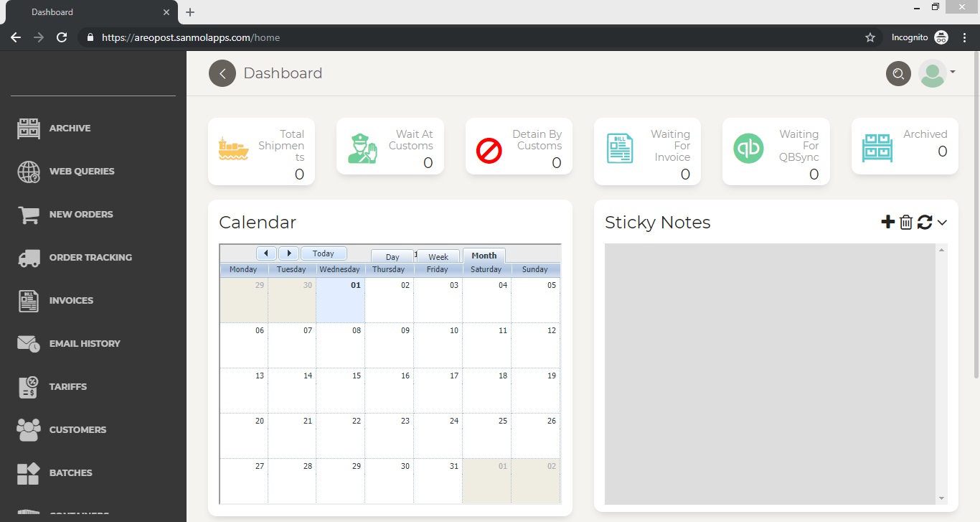Click the sticky notes scrollbar down arrow
980x522 pixels.
(x=942, y=498)
